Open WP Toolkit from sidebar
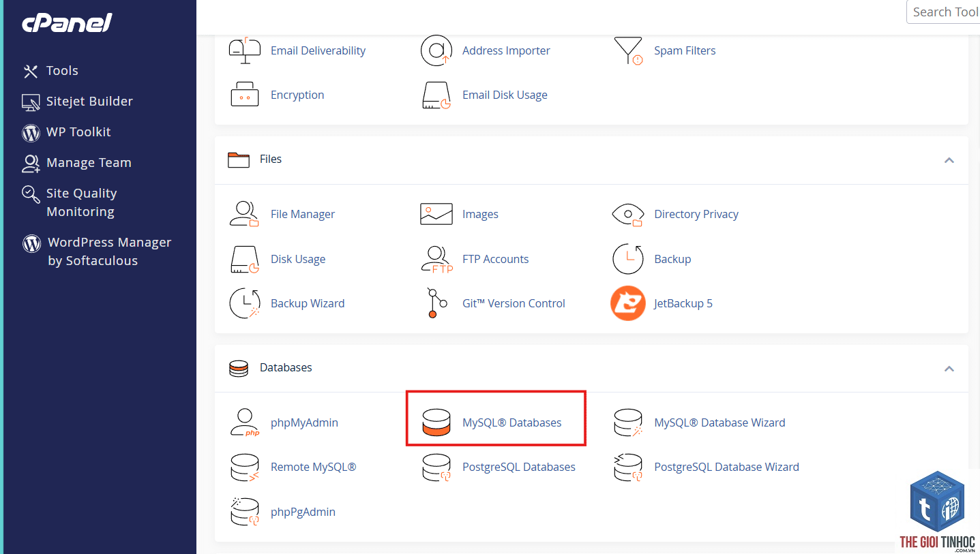 pos(78,132)
